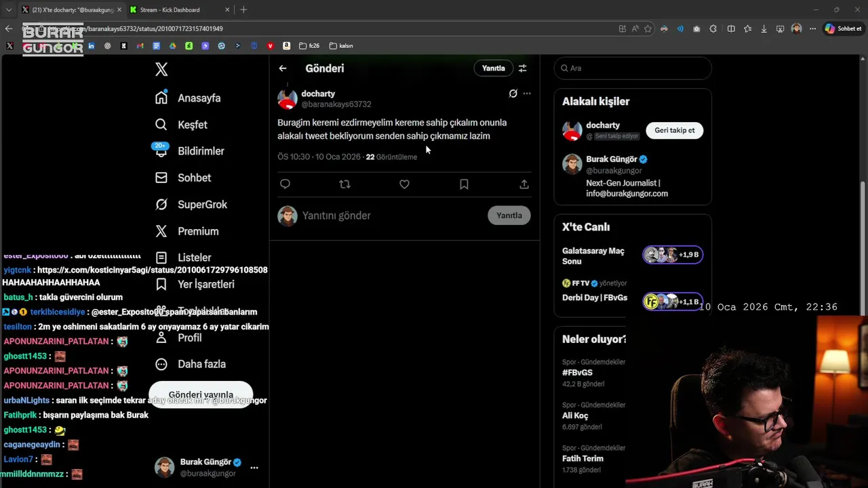Viewport: 868px width, 488px height.
Task: Click reply comment icon under post
Action: coord(285,184)
